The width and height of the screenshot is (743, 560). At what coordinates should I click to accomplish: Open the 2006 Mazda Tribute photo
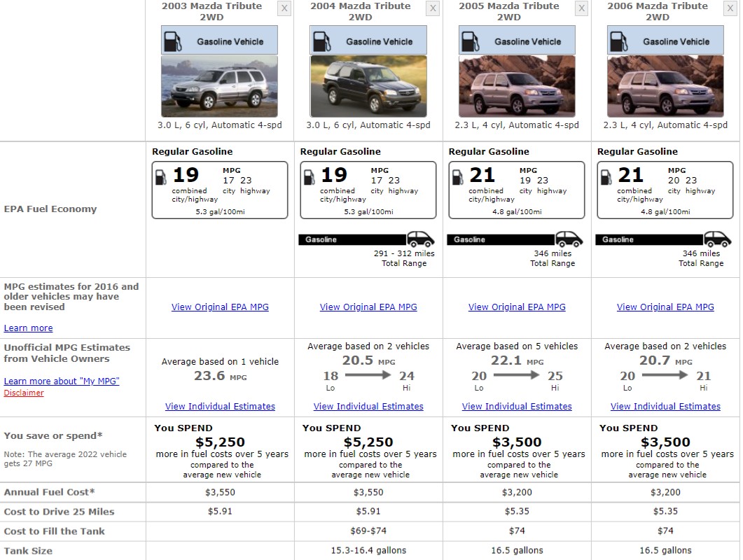[x=665, y=86]
